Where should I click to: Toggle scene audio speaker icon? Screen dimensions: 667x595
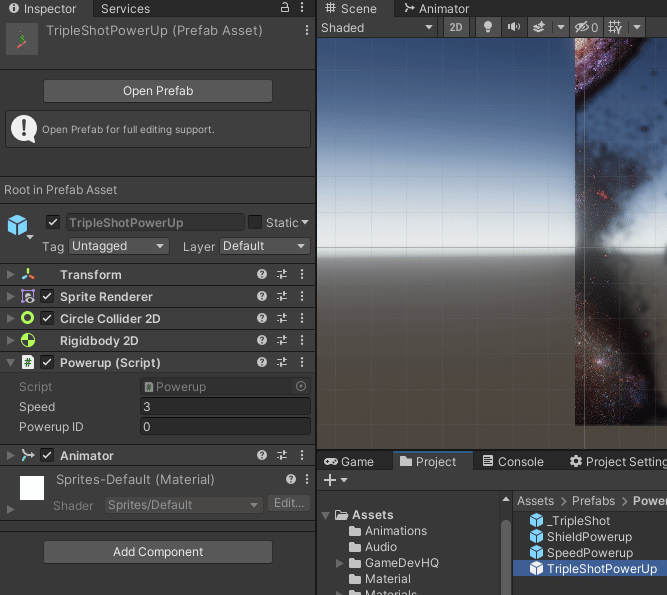coord(514,28)
